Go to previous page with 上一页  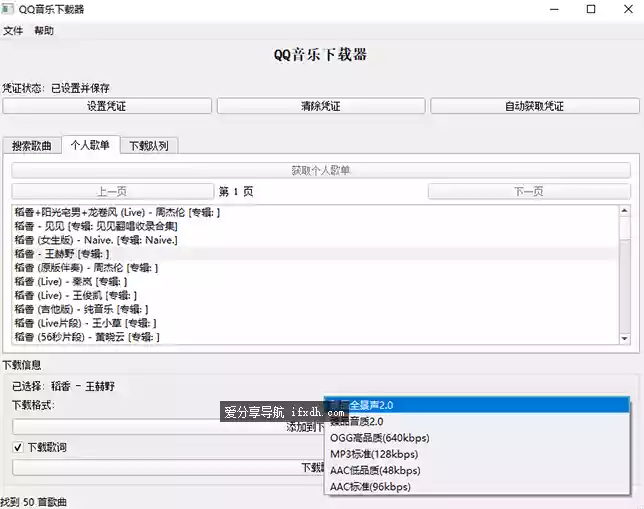pos(113,191)
